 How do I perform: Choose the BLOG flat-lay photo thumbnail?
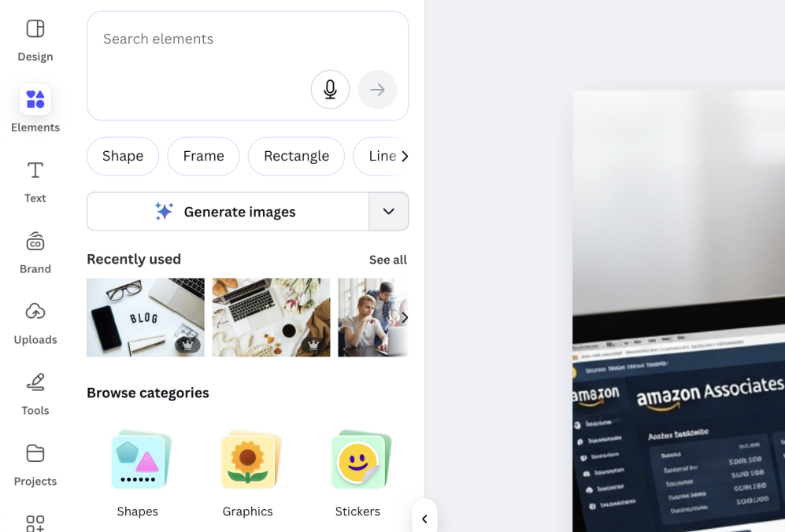coord(145,317)
